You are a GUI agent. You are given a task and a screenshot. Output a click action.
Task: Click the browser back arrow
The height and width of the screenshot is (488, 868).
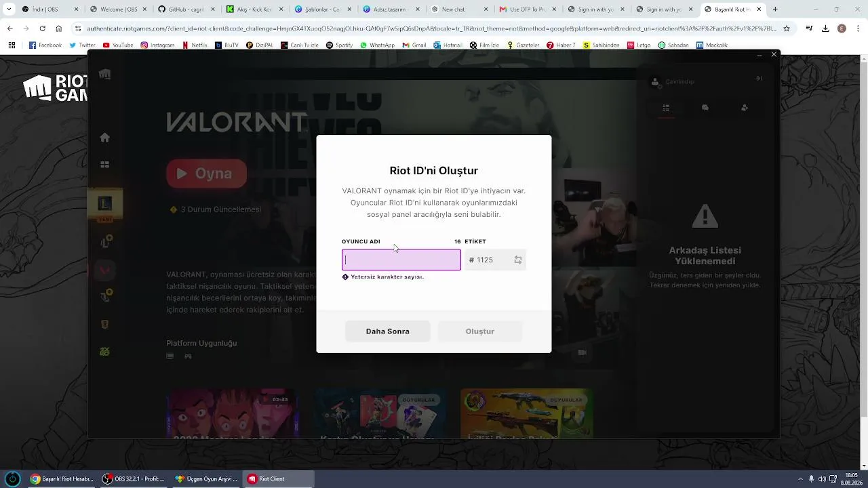[x=9, y=28]
